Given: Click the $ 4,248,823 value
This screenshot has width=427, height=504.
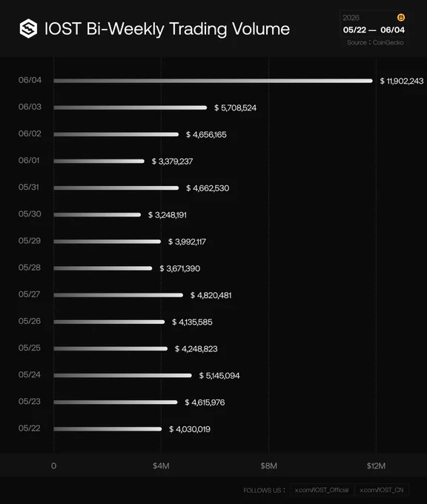Looking at the screenshot, I should [x=196, y=349].
